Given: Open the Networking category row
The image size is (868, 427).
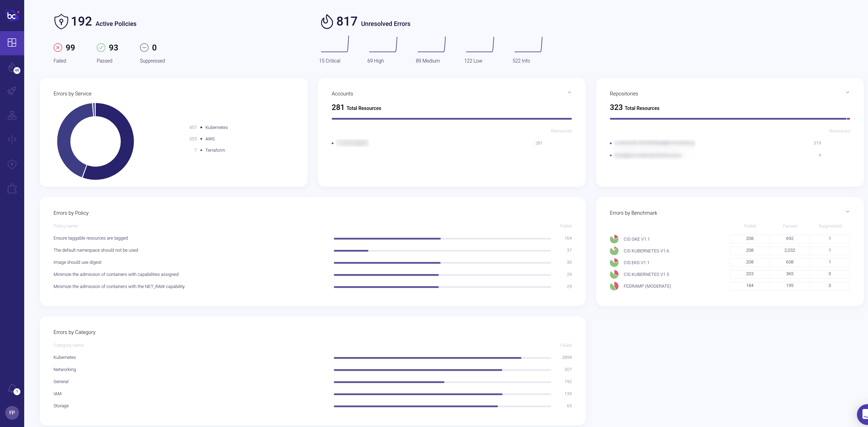Looking at the screenshot, I should 313,370.
